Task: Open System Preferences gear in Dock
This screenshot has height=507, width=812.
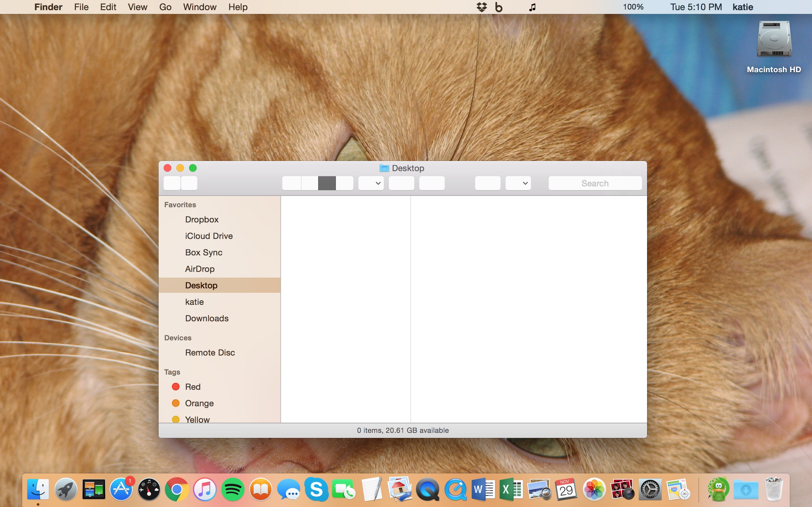Action: tap(650, 489)
